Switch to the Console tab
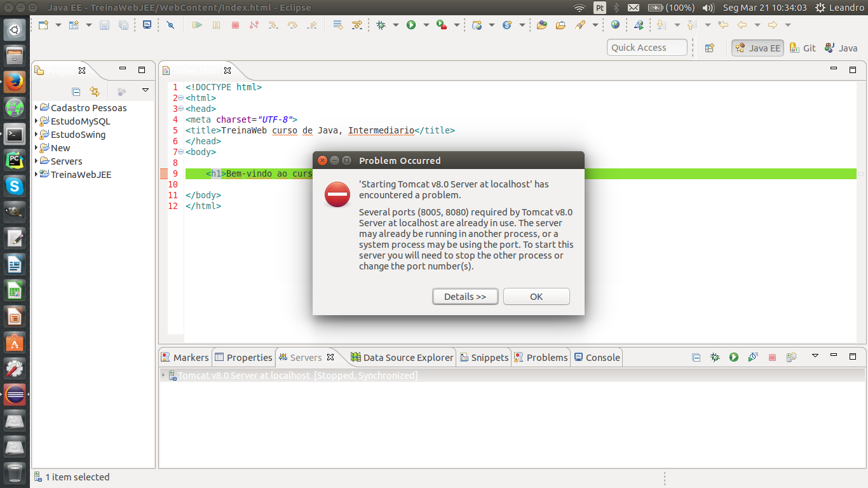The width and height of the screenshot is (868, 488). (x=597, y=357)
